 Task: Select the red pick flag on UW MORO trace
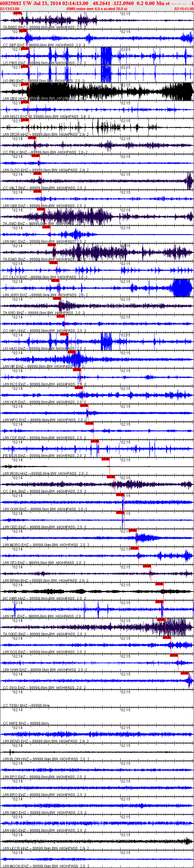pyautogui.click(x=132, y=530)
